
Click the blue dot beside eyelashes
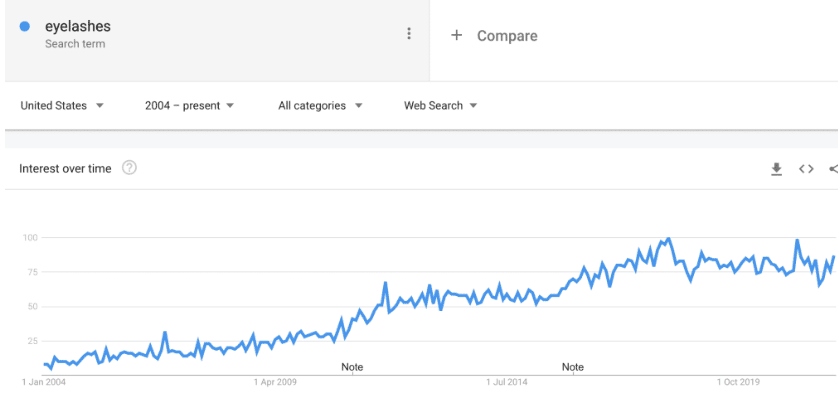point(25,26)
